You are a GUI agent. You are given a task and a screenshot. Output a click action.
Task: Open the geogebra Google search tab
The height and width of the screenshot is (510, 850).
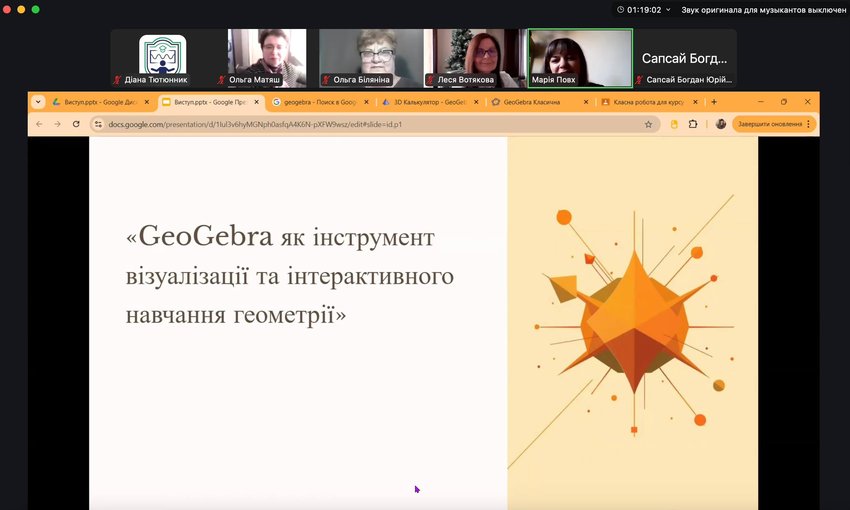320,102
